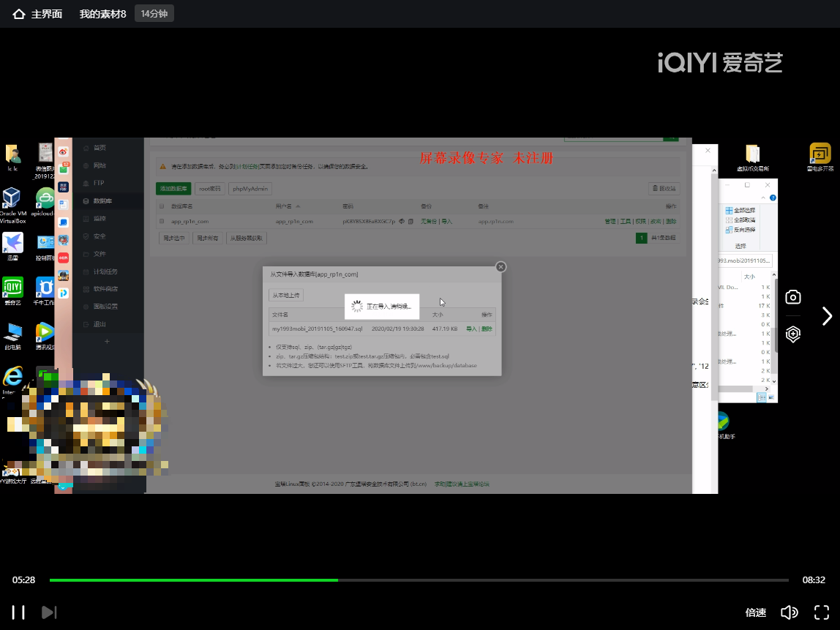The width and height of the screenshot is (840, 630).
Task: Open the lc lc desktop folder
Action: tap(12, 157)
